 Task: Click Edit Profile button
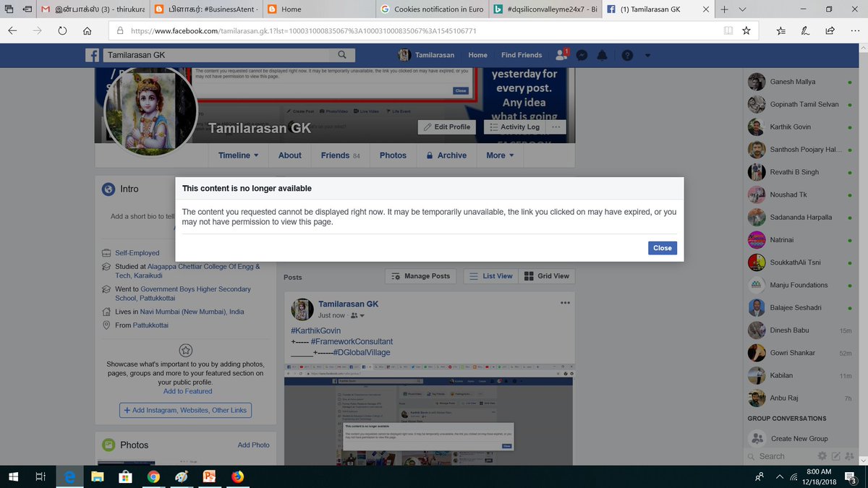446,127
